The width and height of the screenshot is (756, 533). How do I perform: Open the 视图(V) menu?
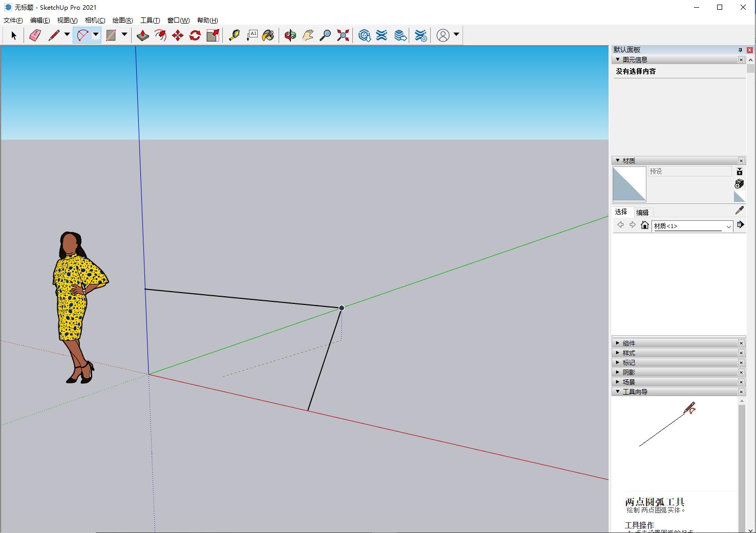click(x=67, y=20)
